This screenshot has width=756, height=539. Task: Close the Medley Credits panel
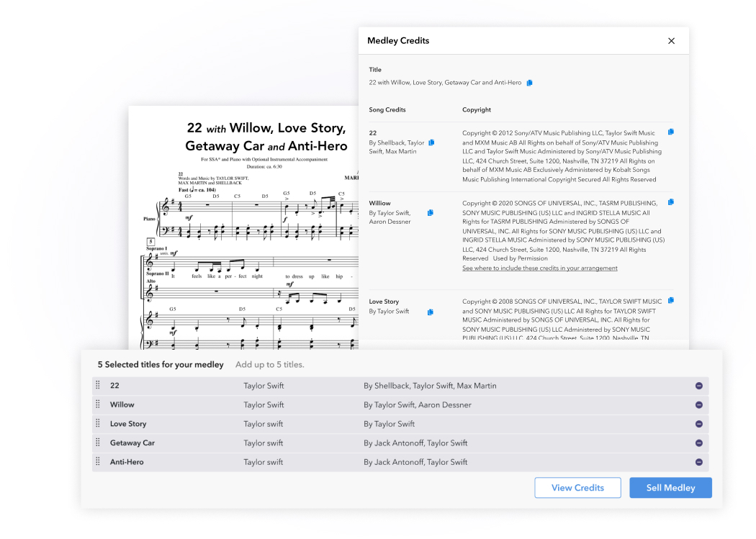pos(671,41)
